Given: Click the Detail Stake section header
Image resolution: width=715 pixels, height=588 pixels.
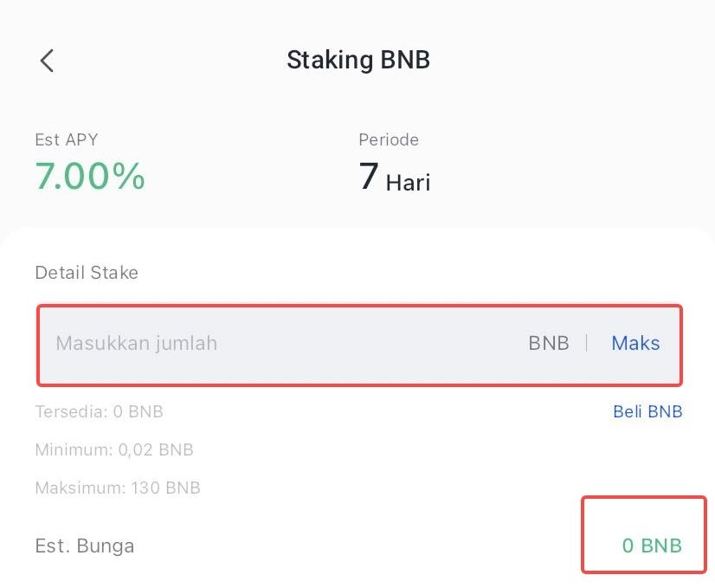Looking at the screenshot, I should point(87,272).
